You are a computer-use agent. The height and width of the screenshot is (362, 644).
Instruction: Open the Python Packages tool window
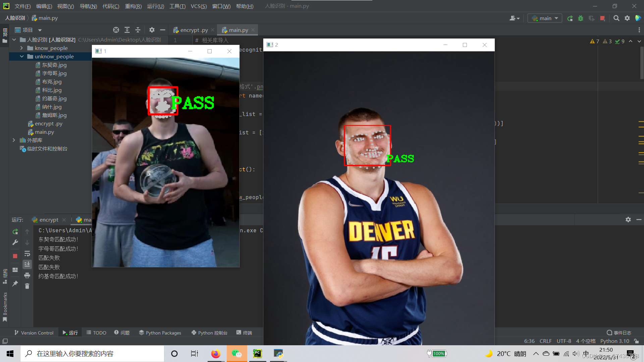tap(160, 333)
